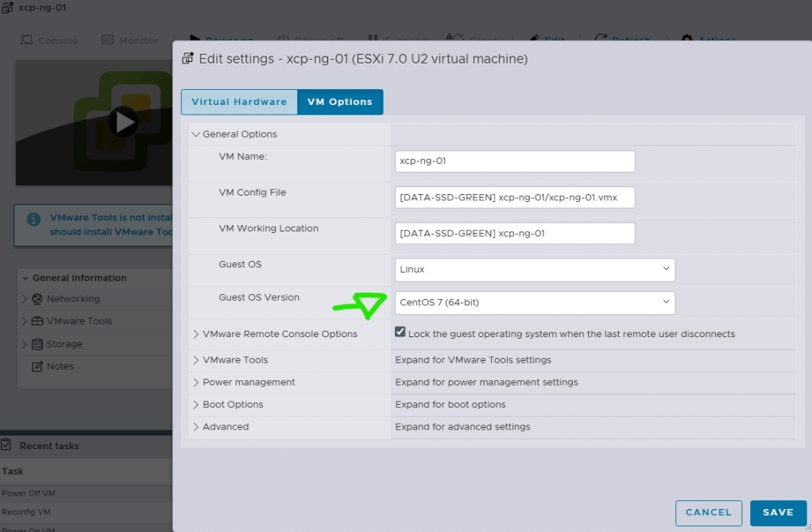Expand the Advanced settings section

(x=196, y=427)
